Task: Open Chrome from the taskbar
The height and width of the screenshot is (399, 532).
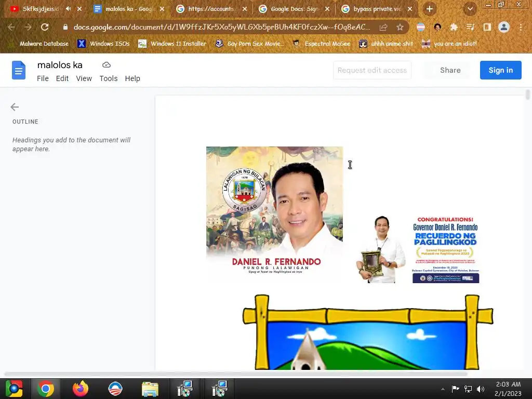Action: 46,389
